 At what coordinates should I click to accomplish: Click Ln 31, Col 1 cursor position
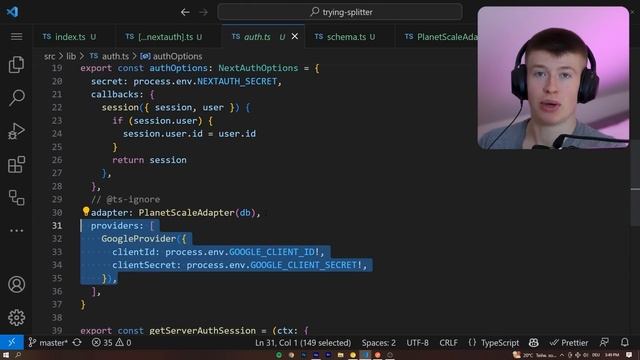point(303,342)
